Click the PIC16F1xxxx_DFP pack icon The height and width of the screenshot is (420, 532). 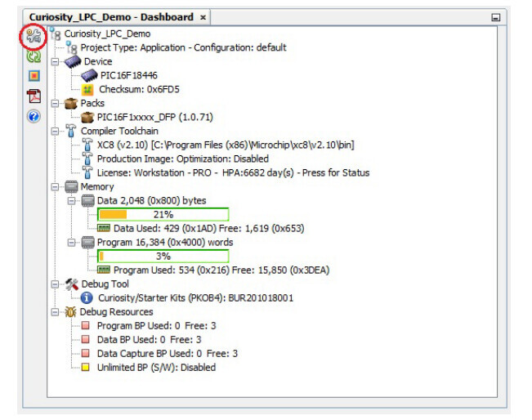87,118
